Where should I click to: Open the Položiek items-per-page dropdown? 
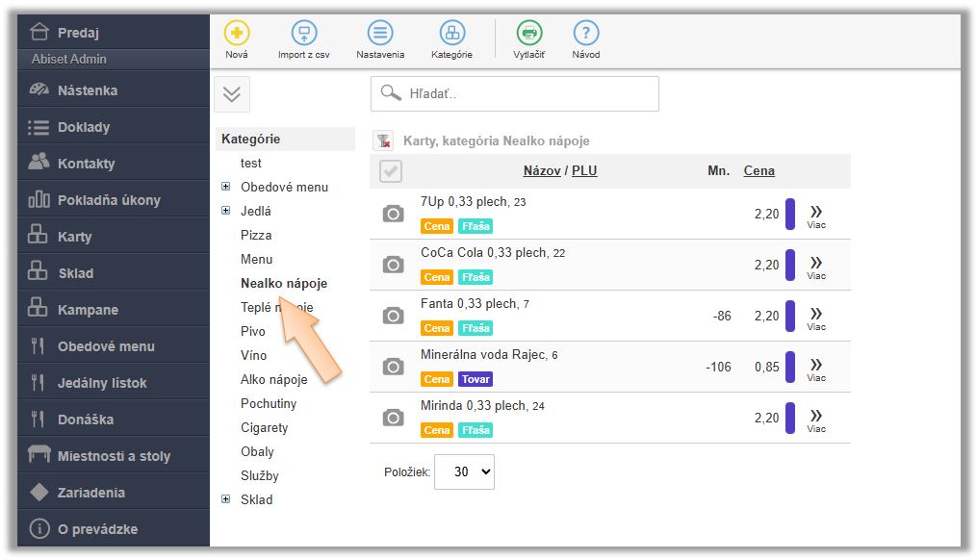click(464, 471)
